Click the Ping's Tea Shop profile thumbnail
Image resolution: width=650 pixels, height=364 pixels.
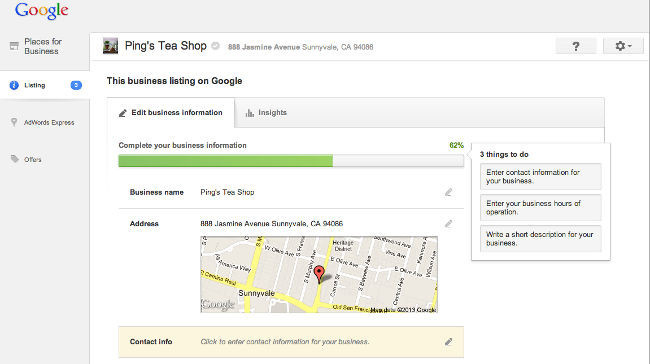110,46
